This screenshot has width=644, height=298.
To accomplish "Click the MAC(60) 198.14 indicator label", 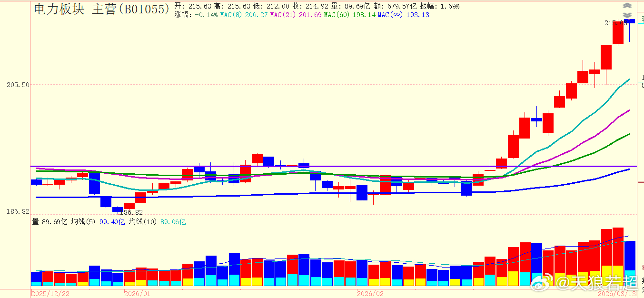I will point(350,15).
